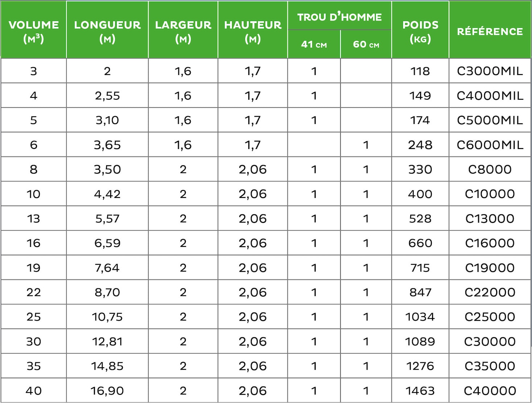The width and height of the screenshot is (532, 405).
Task: Select the weight cell showing 715
Action: point(420,268)
